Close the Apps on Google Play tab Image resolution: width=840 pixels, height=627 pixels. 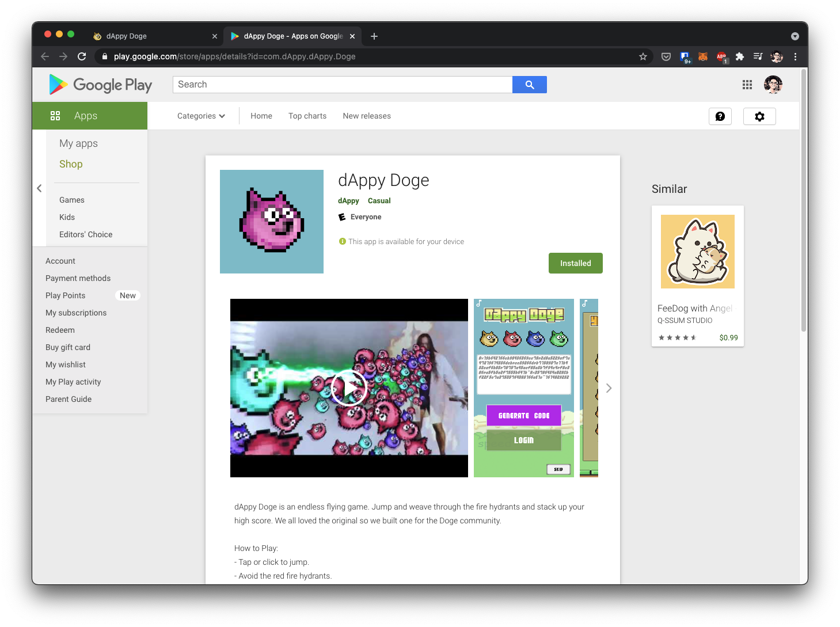(352, 36)
